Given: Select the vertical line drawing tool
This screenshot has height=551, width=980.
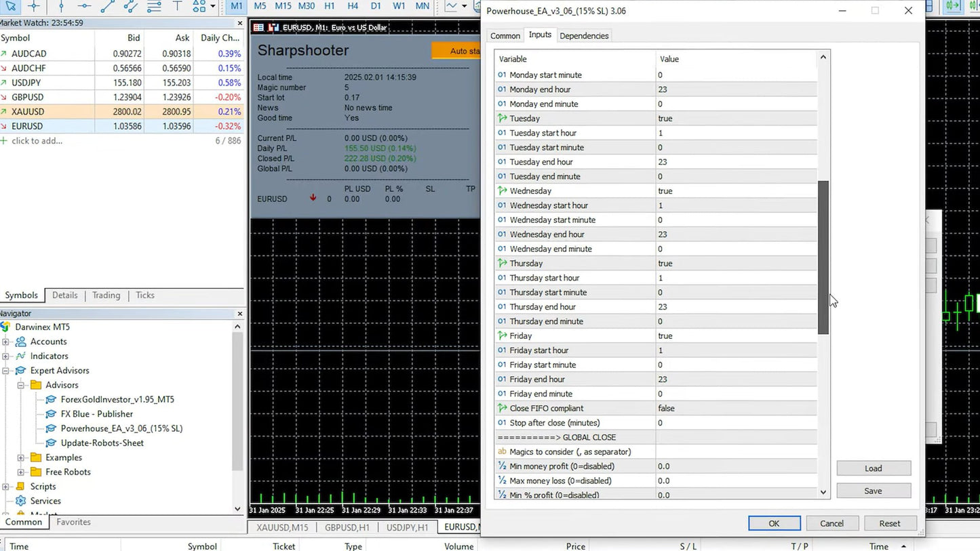Looking at the screenshot, I should pos(62,7).
